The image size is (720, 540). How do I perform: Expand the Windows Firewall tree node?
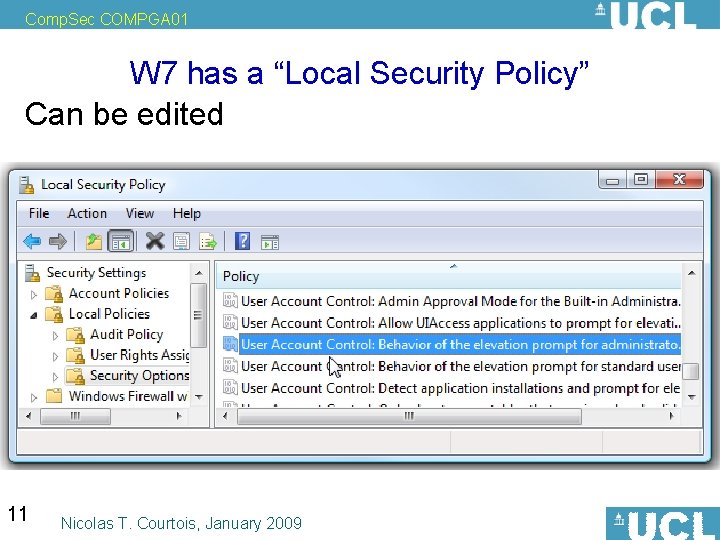tap(34, 397)
